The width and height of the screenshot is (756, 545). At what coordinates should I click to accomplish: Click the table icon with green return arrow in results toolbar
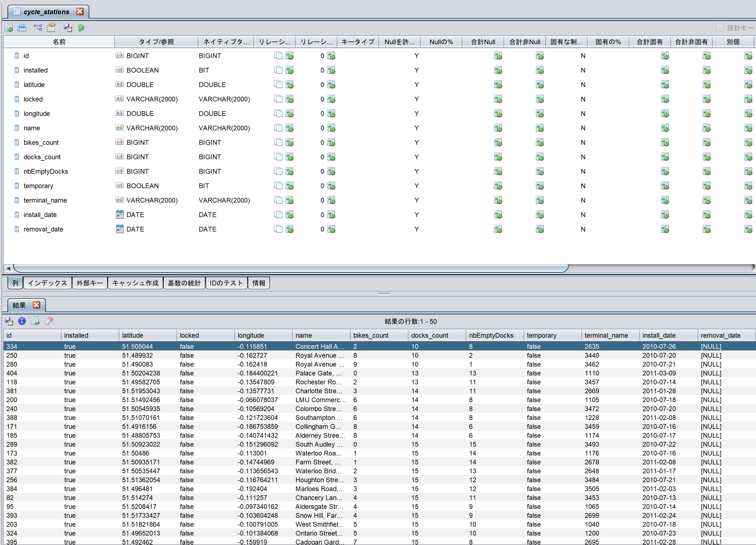(x=35, y=321)
